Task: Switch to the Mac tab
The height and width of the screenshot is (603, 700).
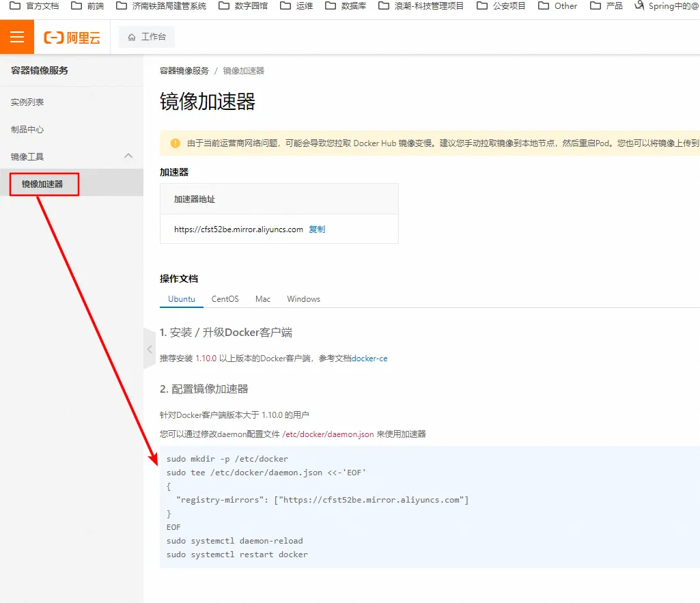Action: (263, 299)
